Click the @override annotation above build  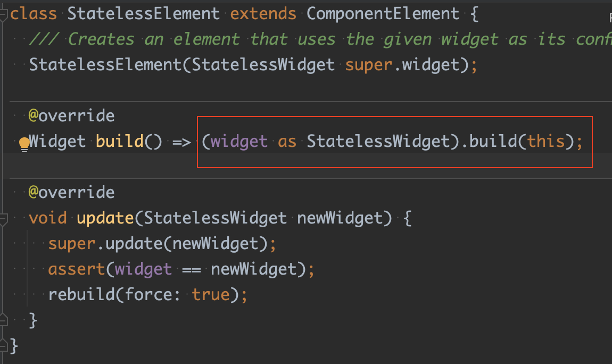(71, 116)
